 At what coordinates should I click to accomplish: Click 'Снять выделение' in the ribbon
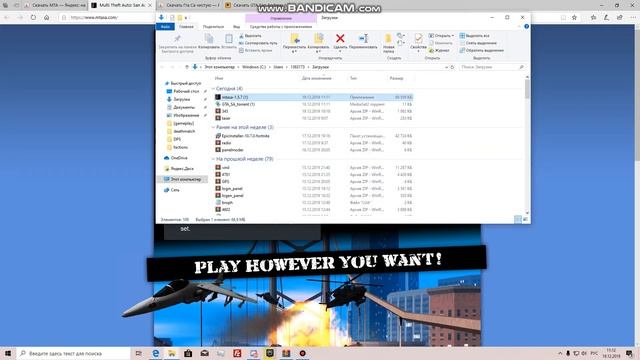pyautogui.click(x=478, y=43)
